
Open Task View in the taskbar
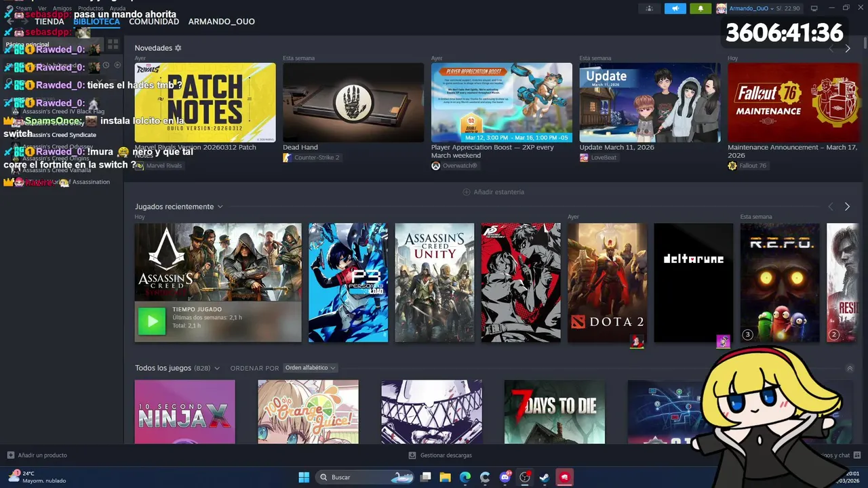(426, 477)
